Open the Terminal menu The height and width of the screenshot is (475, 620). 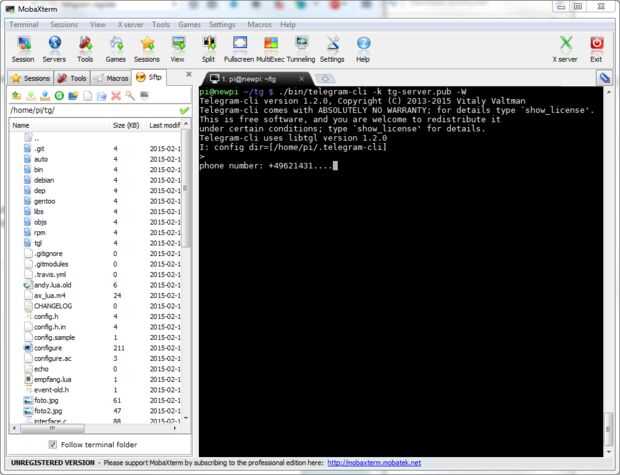tap(24, 25)
